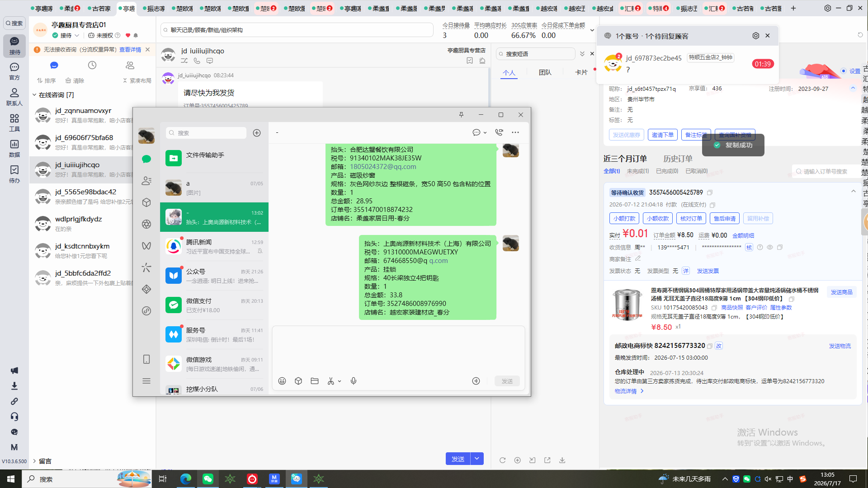Image resolution: width=868 pixels, height=488 pixels.
Task: Switch to 历史订单 tab
Action: click(x=678, y=159)
